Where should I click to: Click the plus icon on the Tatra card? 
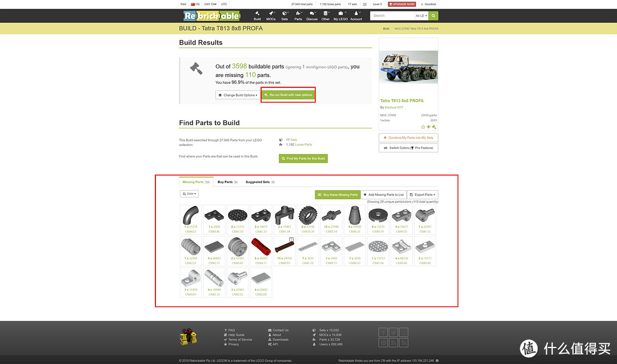pos(428,127)
